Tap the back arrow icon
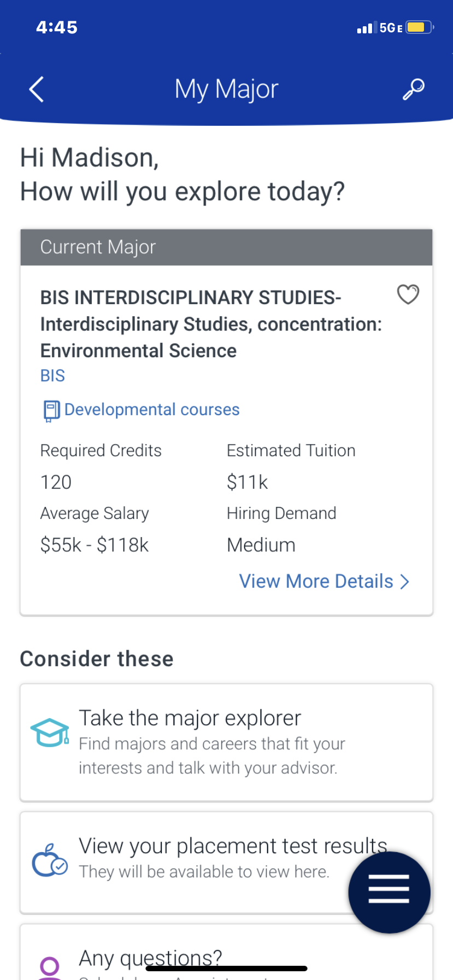Viewport: 453px width, 980px height. pos(37,89)
